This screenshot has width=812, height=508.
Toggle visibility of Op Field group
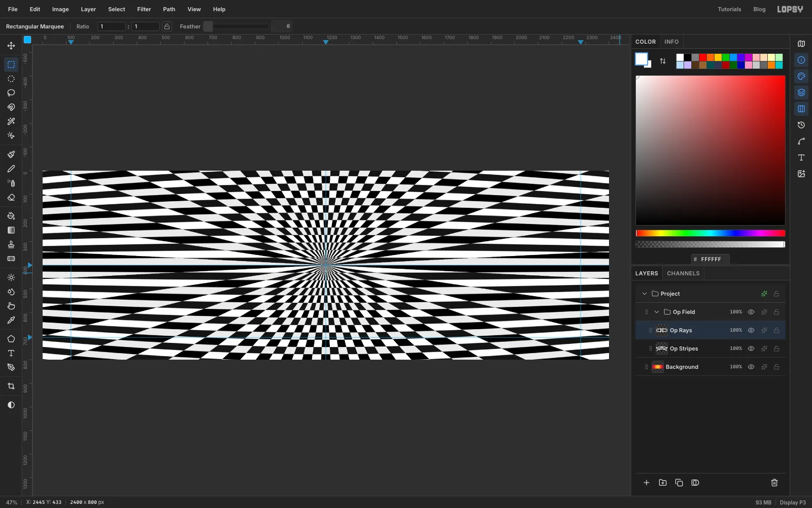[x=751, y=312]
